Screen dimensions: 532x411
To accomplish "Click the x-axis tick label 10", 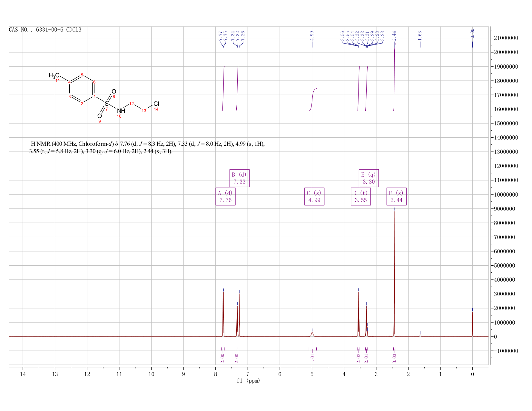I will pyautogui.click(x=151, y=374).
